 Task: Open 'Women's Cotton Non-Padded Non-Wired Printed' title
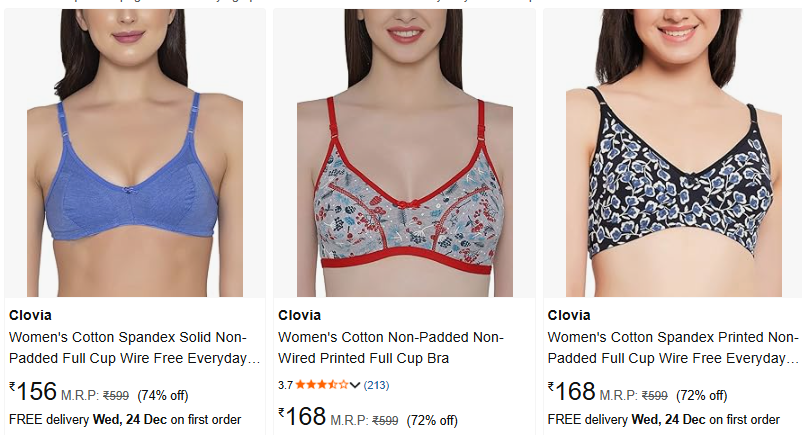point(391,348)
